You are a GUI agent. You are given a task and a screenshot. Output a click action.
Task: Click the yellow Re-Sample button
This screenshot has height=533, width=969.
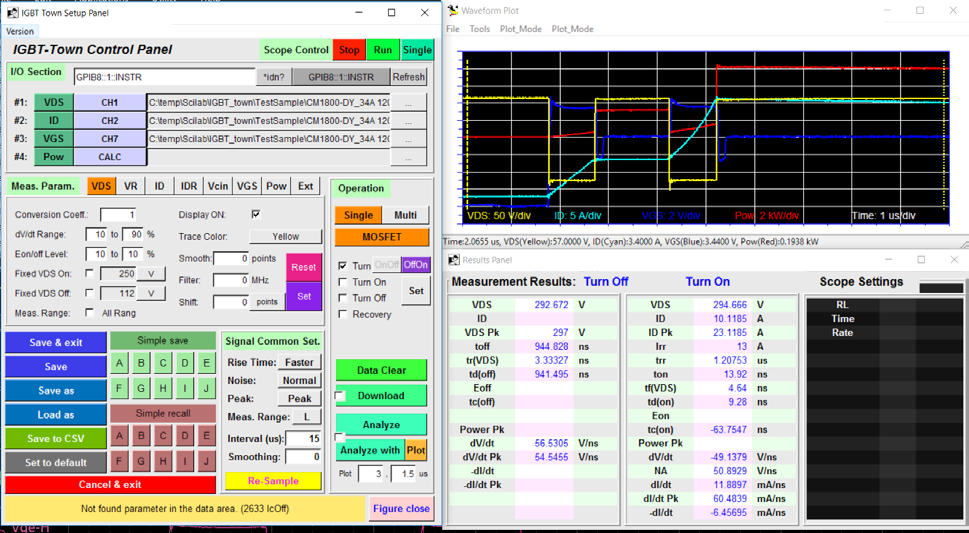[273, 480]
